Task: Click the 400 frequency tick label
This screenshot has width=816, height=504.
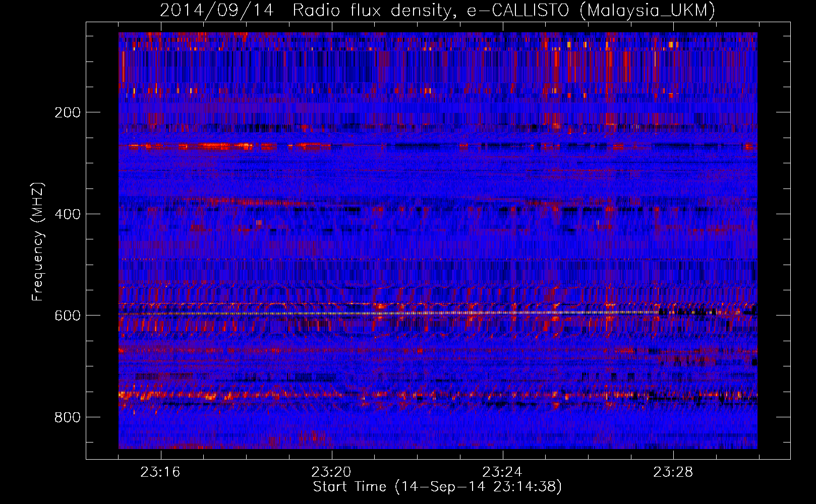Action: [67, 214]
